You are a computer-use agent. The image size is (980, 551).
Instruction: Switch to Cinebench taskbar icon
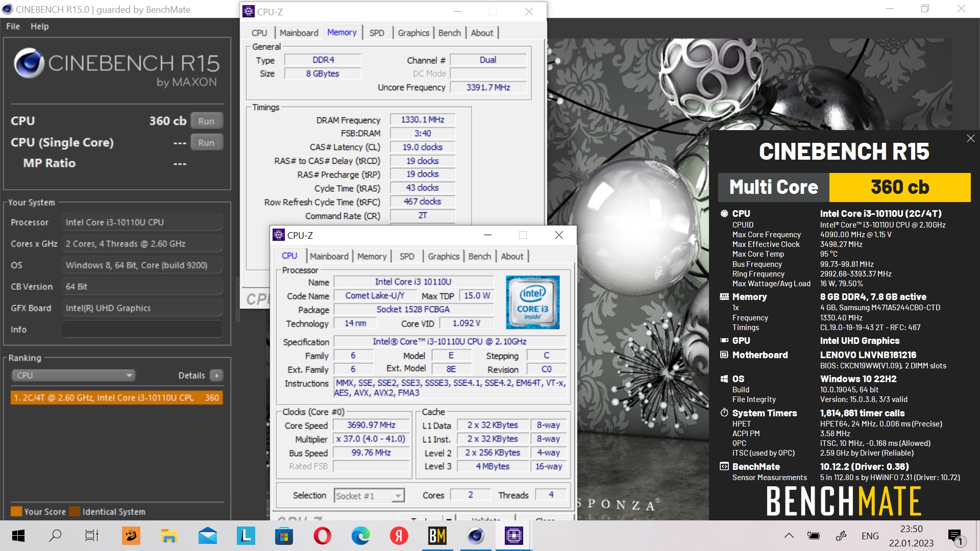coord(475,536)
